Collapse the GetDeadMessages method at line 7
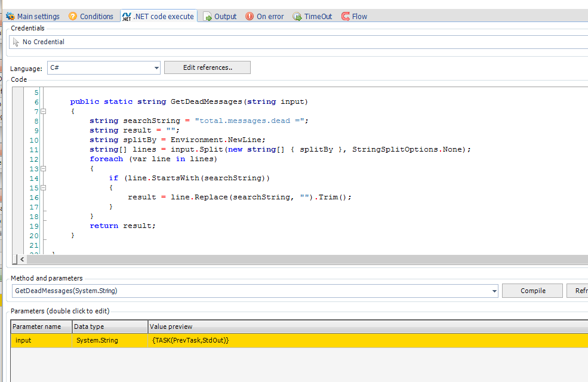588x382 pixels. (x=44, y=112)
